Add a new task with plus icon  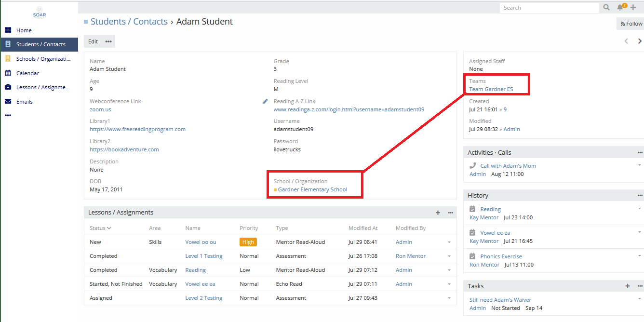click(x=628, y=286)
